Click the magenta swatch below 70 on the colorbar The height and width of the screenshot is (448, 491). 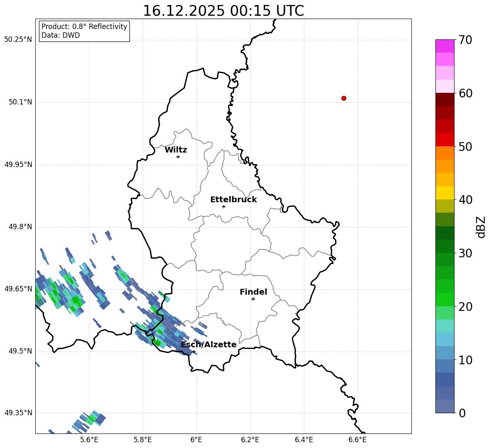click(445, 46)
